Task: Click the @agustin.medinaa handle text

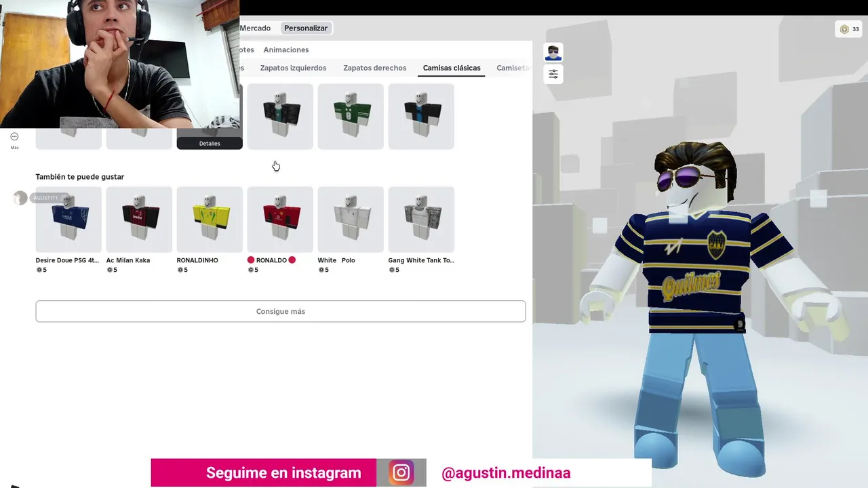Action: [x=506, y=473]
